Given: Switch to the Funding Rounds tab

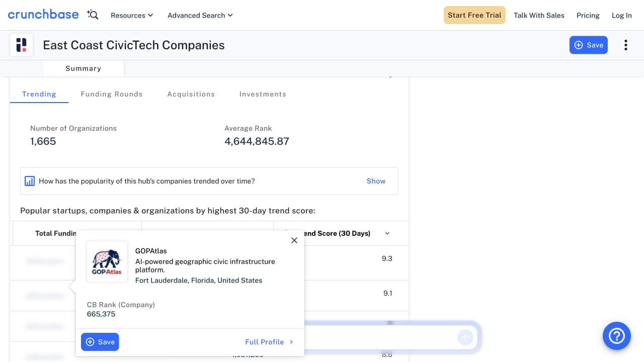Looking at the screenshot, I should tap(112, 94).
